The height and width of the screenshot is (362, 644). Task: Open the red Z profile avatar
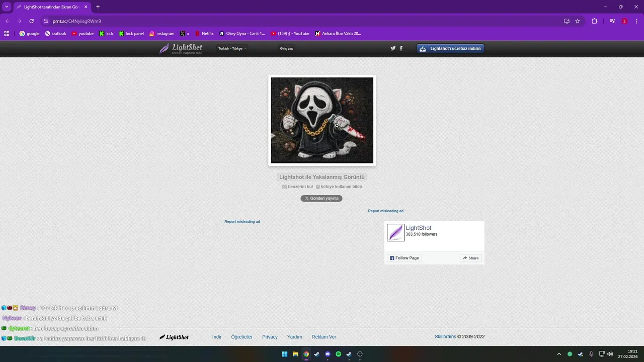pyautogui.click(x=624, y=21)
